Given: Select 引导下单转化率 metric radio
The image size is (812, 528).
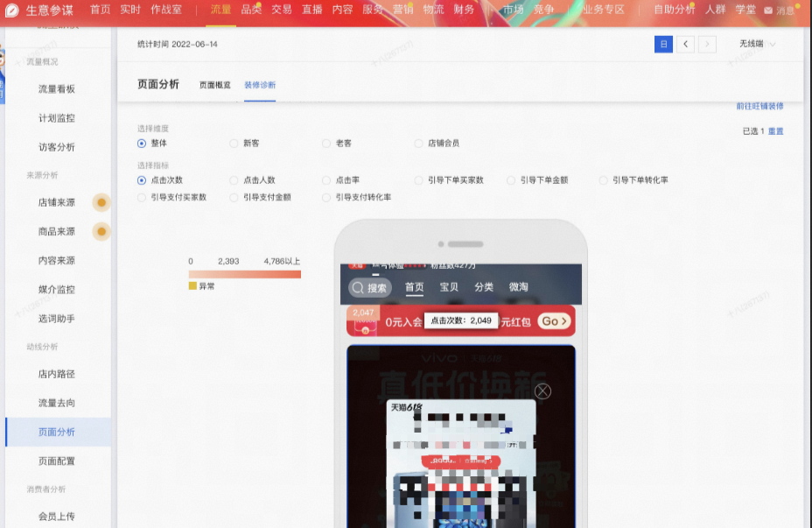Looking at the screenshot, I should (x=603, y=180).
